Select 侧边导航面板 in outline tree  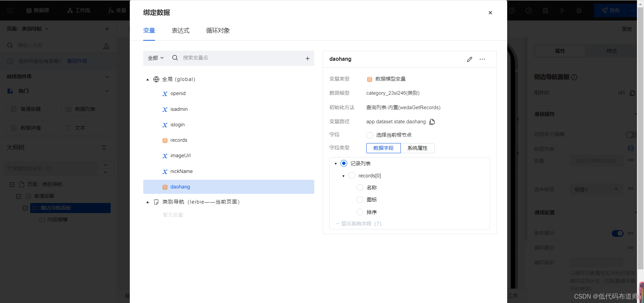pyautogui.click(x=70, y=208)
